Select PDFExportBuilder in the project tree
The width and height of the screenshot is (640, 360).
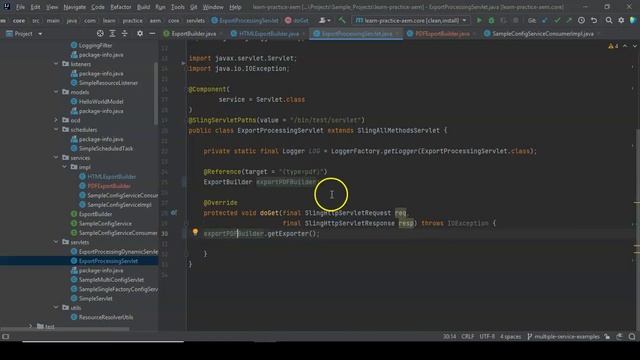pyautogui.click(x=109, y=186)
